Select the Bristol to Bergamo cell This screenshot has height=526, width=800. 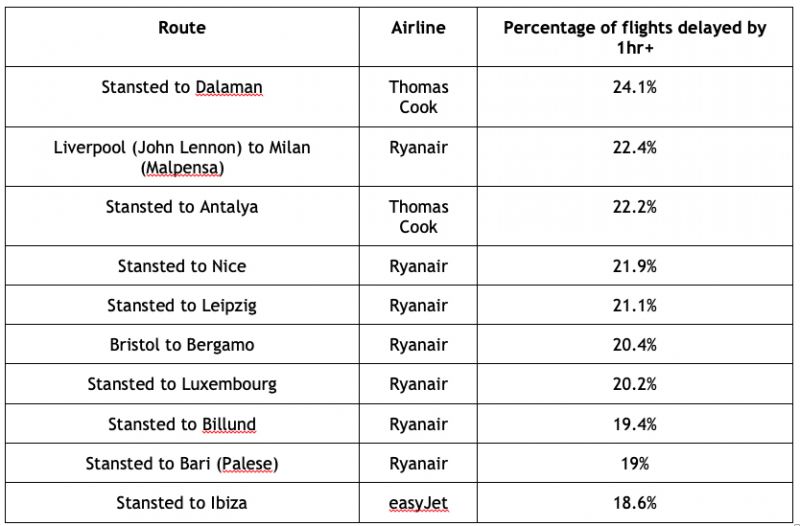[x=182, y=344]
